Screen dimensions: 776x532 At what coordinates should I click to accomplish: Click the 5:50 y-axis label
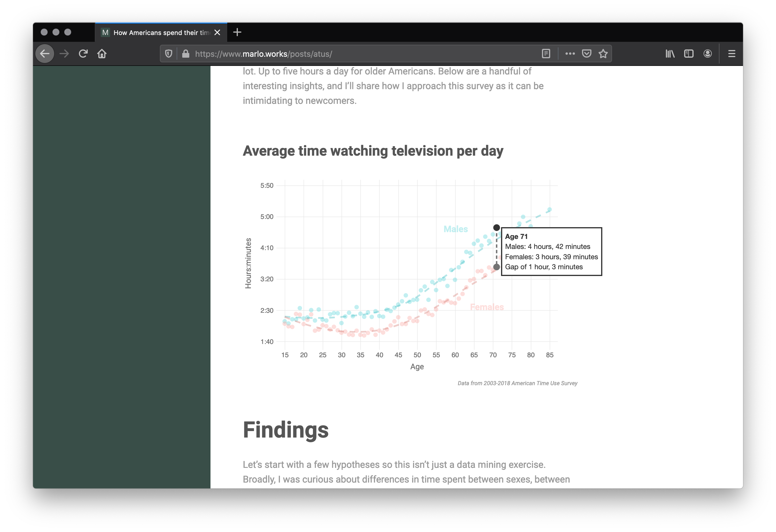267,186
